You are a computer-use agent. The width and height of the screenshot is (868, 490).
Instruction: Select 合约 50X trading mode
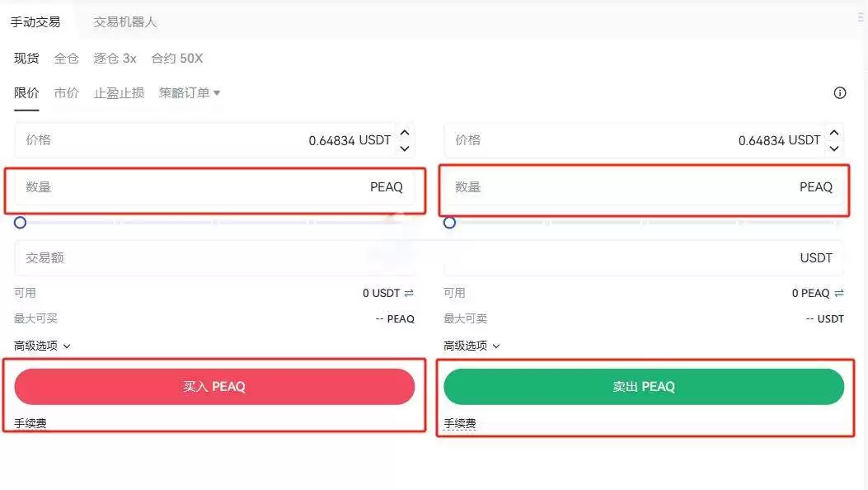(x=176, y=58)
